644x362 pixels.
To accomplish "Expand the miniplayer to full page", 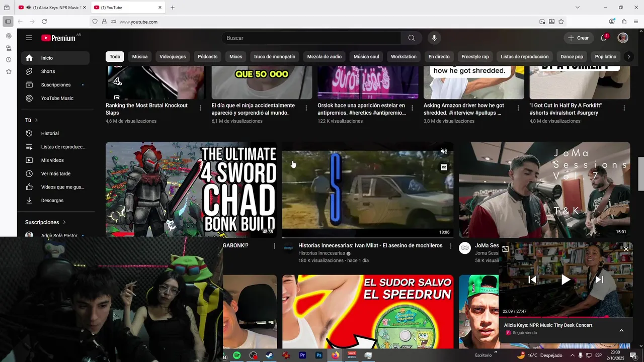I will coord(505,249).
